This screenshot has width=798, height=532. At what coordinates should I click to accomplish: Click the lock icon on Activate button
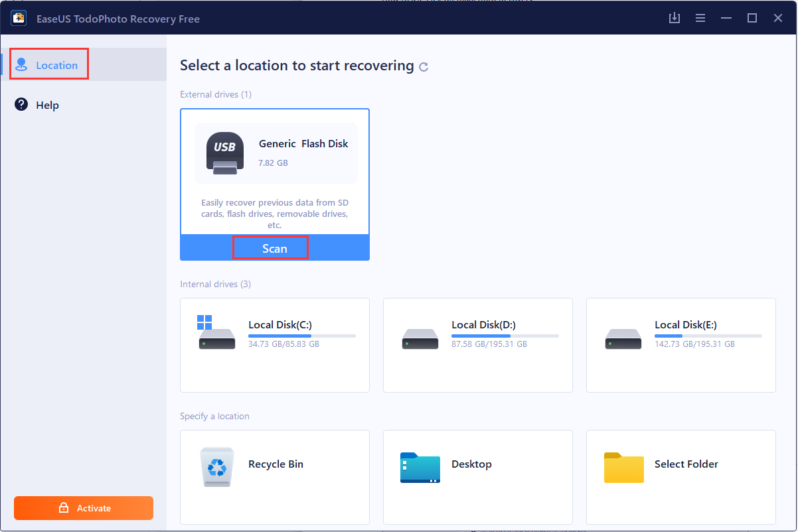click(x=64, y=508)
